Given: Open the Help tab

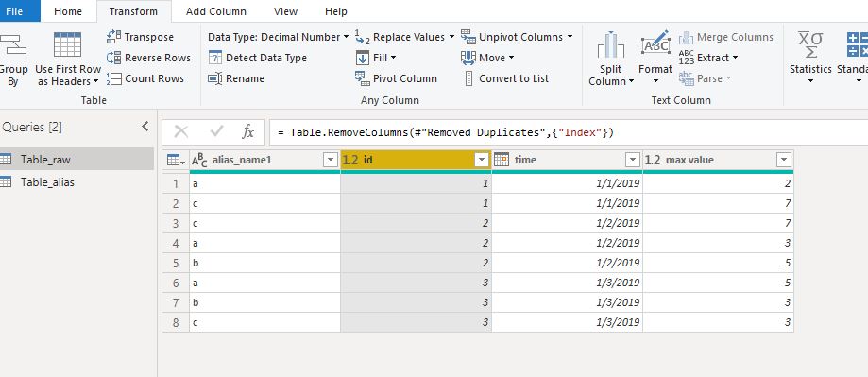Looking at the screenshot, I should pos(336,11).
